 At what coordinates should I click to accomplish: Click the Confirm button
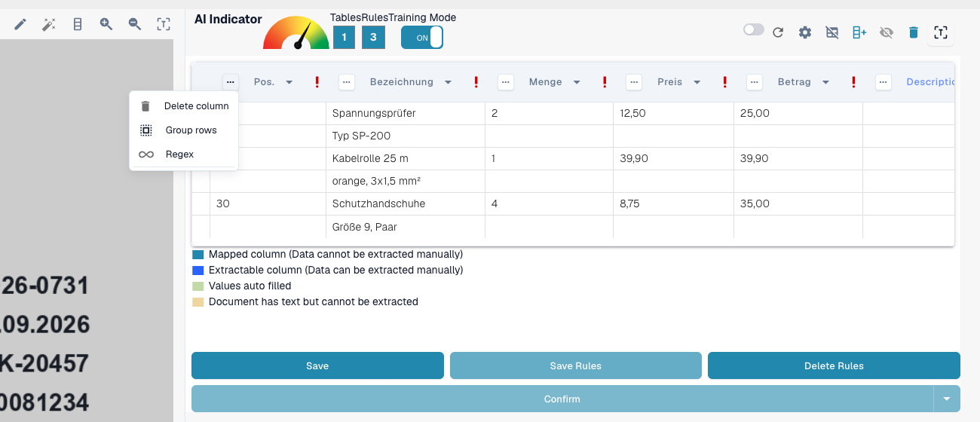562,399
